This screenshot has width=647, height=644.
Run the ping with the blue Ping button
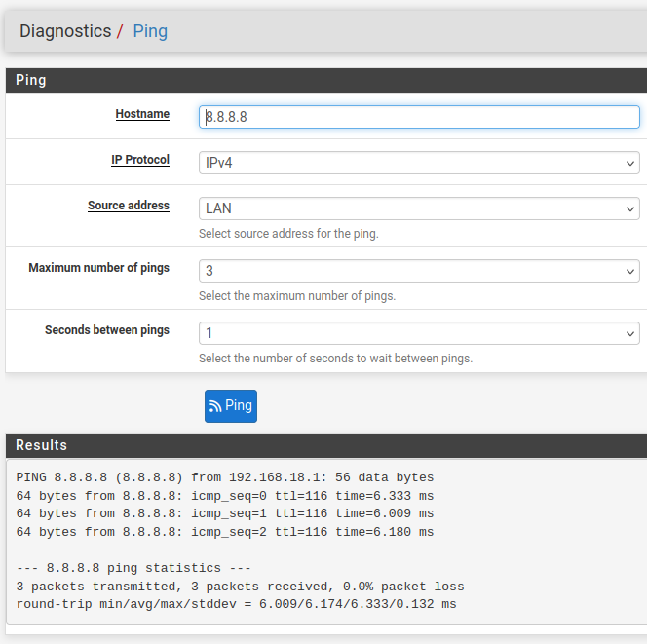pos(231,406)
